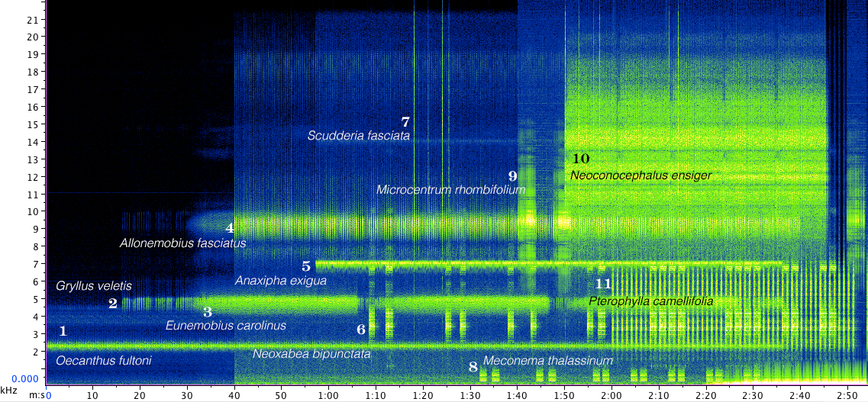
Task: Click the number 1 call marker
Action: tap(63, 331)
